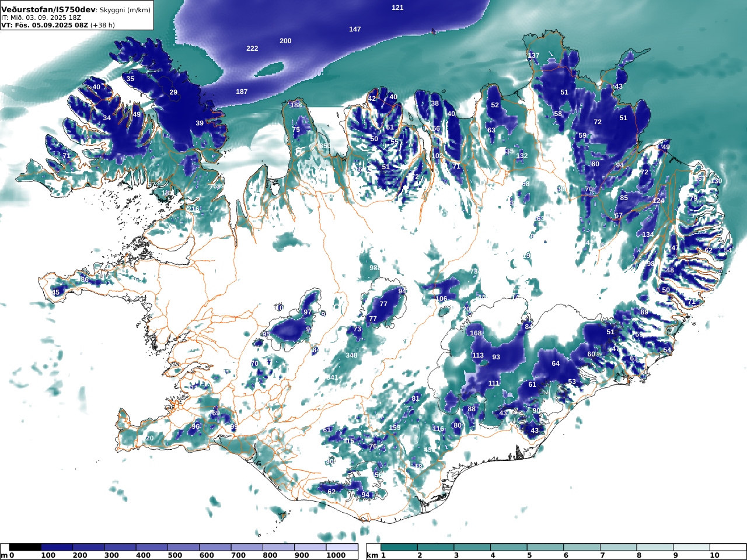Click the 187 value off the Westfjords
The image size is (747, 560).
pyautogui.click(x=242, y=92)
